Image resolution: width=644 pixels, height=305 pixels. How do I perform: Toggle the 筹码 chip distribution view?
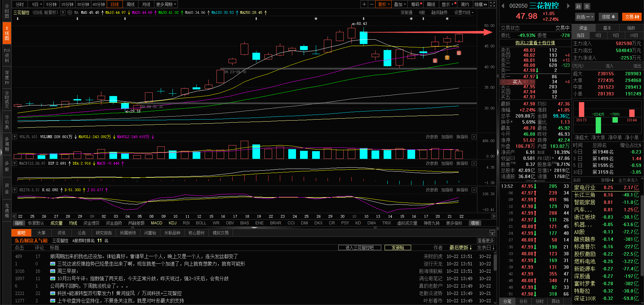(416, 4)
